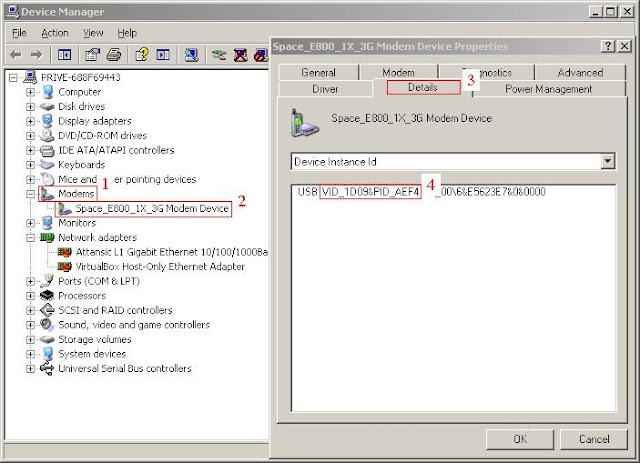Click the Sound, video and game controllers icon
The image size is (640, 463).
tap(47, 325)
